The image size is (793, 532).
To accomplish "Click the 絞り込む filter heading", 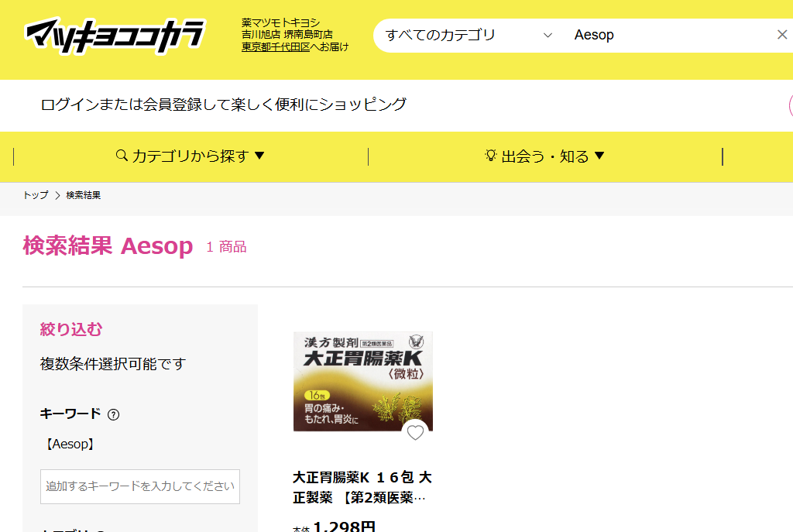I will coord(71,330).
